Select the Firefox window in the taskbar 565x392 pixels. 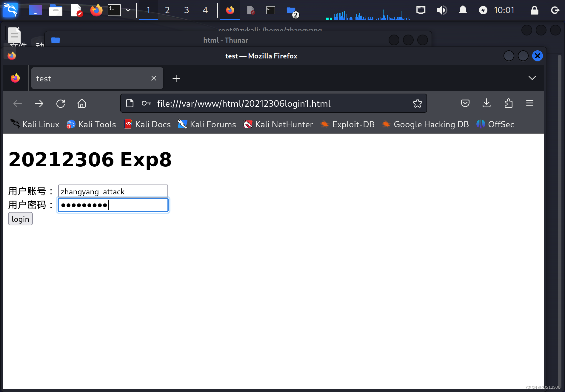(230, 10)
